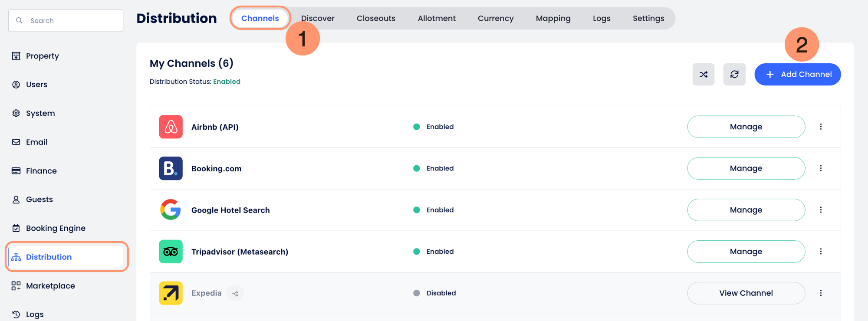868x321 pixels.
Task: Click the Google Hotel Search logo
Action: [171, 210]
